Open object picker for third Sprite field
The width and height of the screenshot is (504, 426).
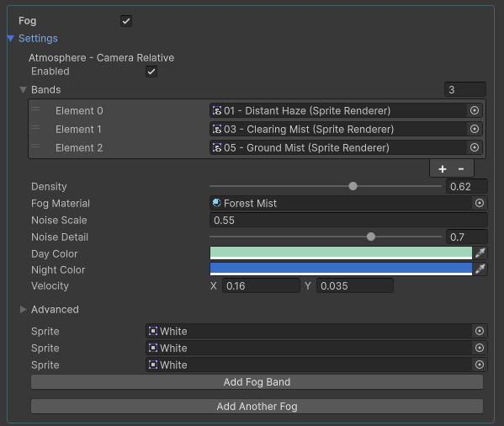480,365
